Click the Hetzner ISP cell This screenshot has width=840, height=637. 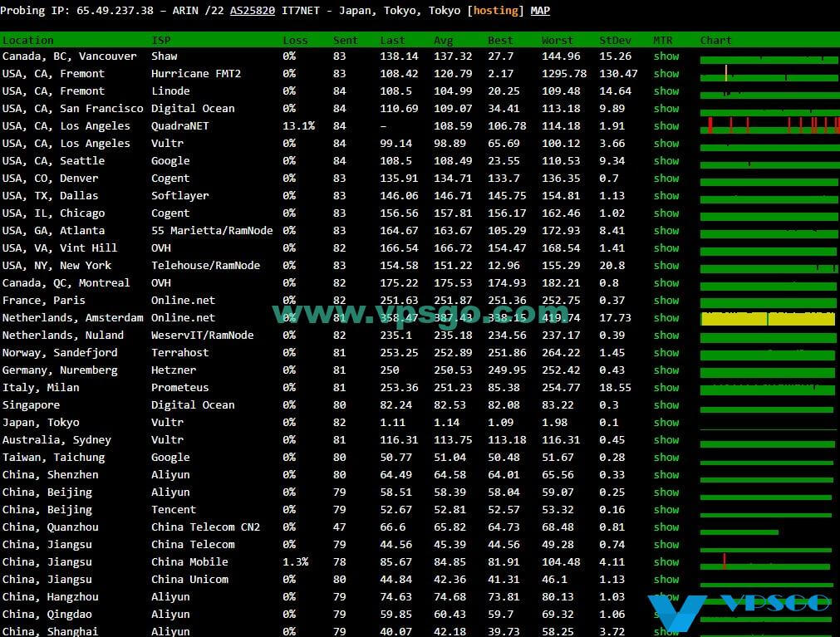[x=174, y=370]
